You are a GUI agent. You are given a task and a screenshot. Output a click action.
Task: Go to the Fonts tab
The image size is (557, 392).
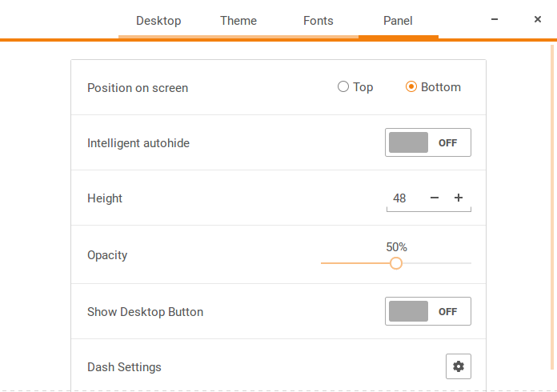[319, 21]
